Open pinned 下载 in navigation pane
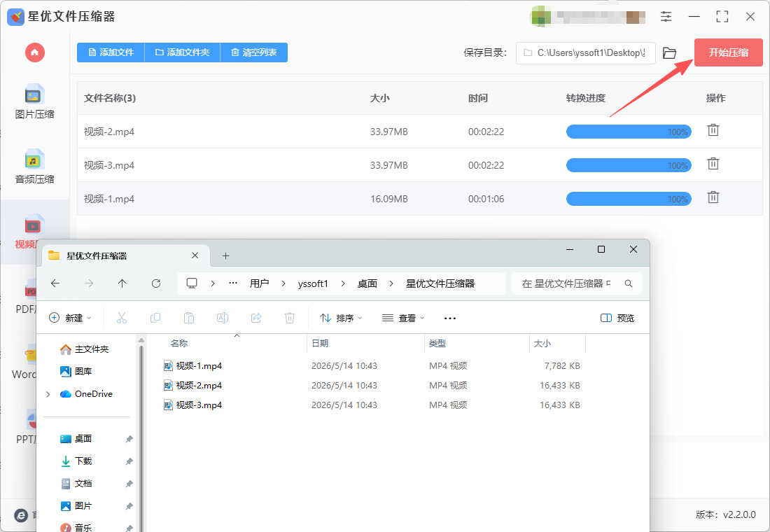 click(76, 461)
